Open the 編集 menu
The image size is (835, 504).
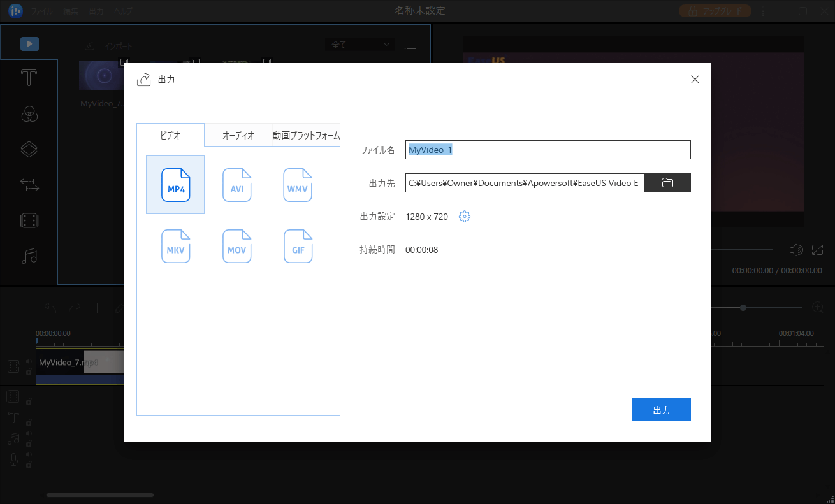click(x=71, y=11)
